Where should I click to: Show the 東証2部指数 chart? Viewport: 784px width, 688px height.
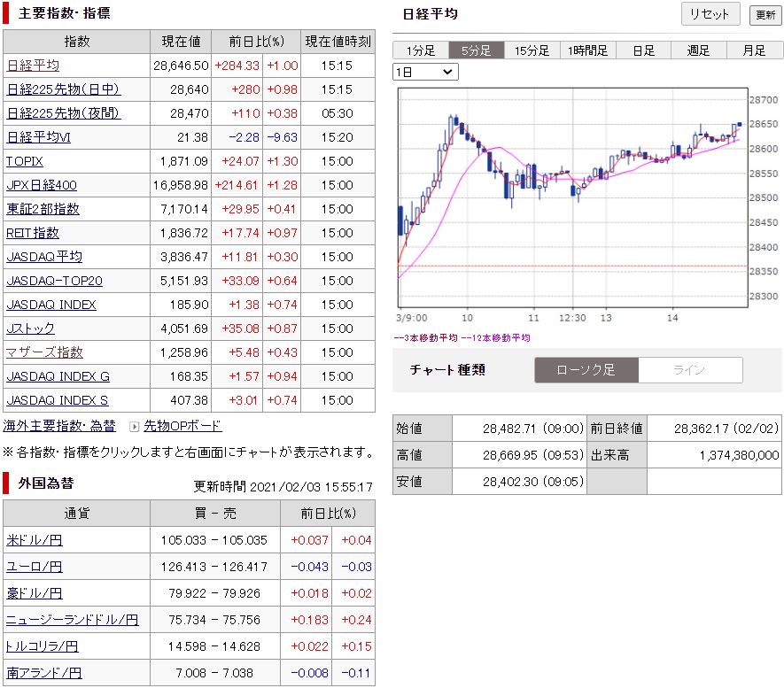(x=43, y=209)
